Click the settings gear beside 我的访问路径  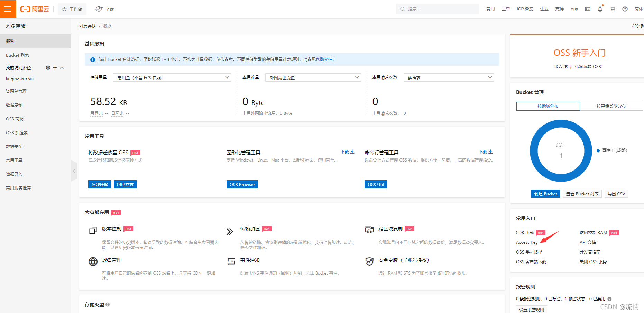48,68
